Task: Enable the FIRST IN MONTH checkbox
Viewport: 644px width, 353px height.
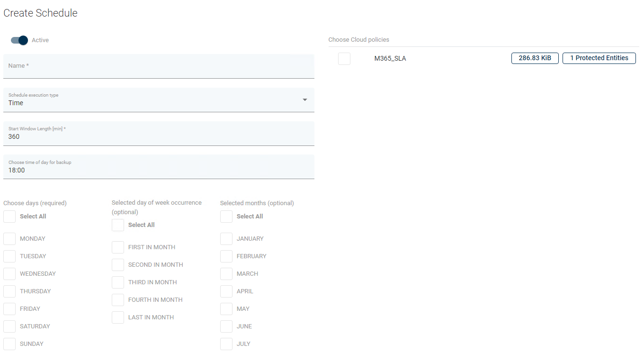Action: pyautogui.click(x=118, y=247)
